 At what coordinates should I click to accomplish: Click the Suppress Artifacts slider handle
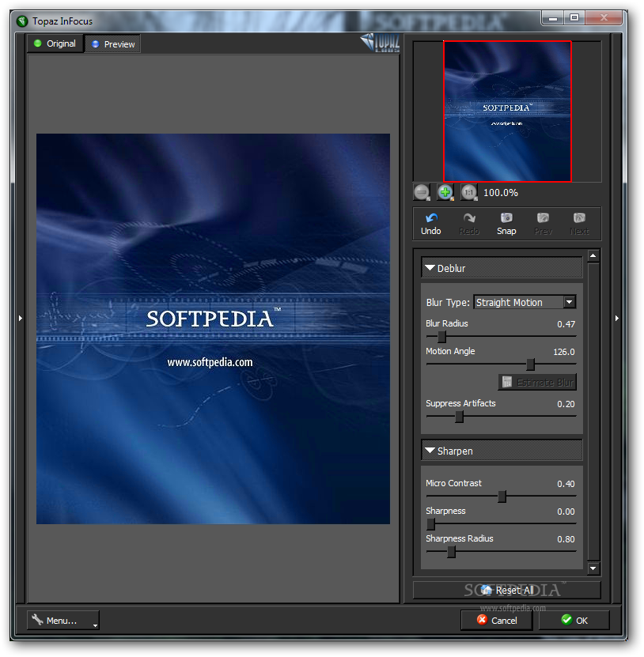pos(460,417)
